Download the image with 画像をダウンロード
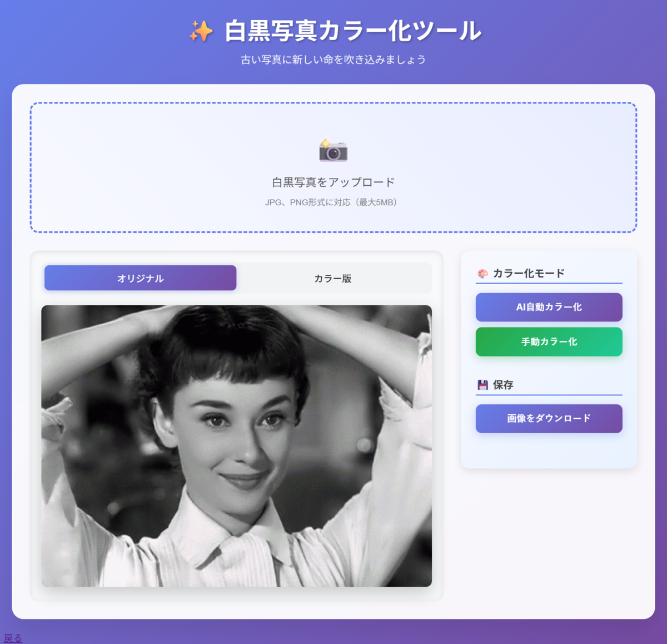This screenshot has width=667, height=644. click(549, 418)
